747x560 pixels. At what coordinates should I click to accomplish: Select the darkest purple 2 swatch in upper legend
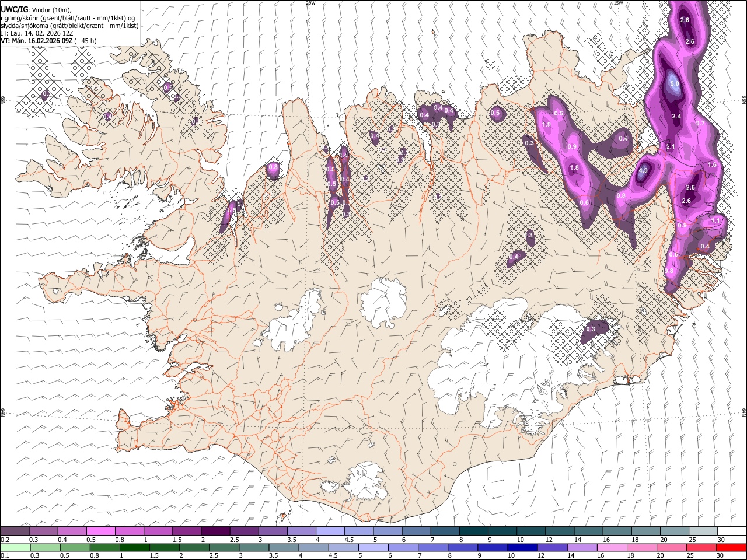tap(215, 531)
